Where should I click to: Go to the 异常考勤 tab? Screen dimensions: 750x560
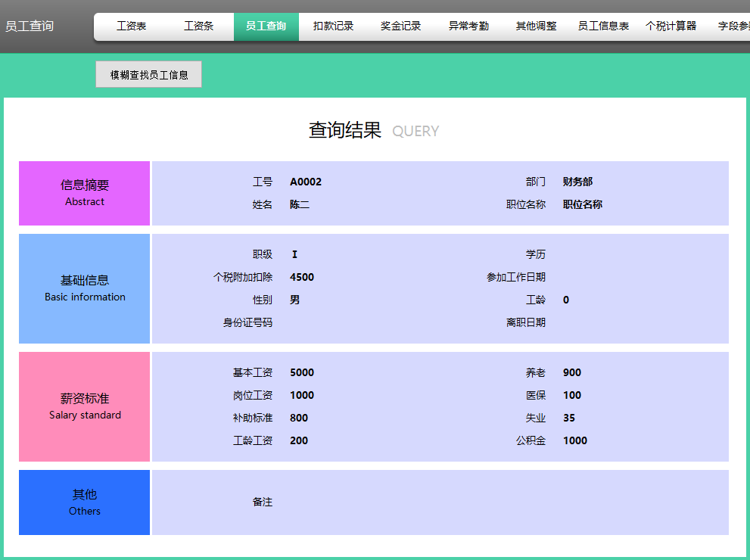click(x=468, y=25)
